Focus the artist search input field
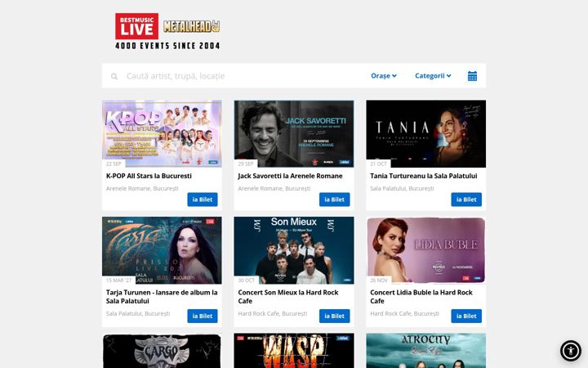 click(x=240, y=76)
